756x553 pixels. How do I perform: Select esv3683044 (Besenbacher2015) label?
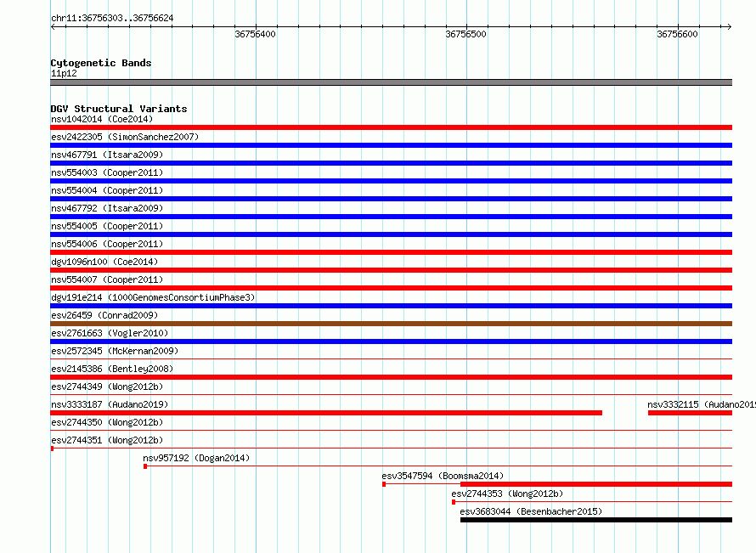coord(532,511)
